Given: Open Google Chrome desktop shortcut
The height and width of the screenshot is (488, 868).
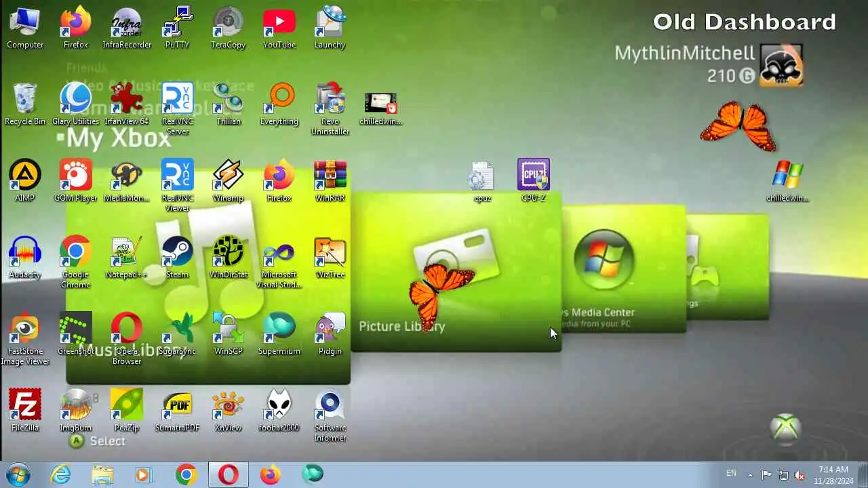Looking at the screenshot, I should pyautogui.click(x=76, y=262).
